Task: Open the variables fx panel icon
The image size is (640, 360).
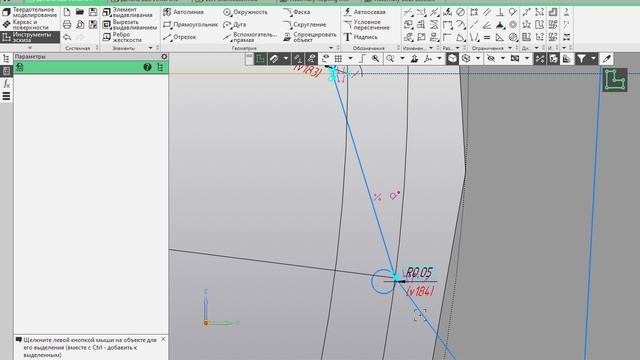Action: 6,84
